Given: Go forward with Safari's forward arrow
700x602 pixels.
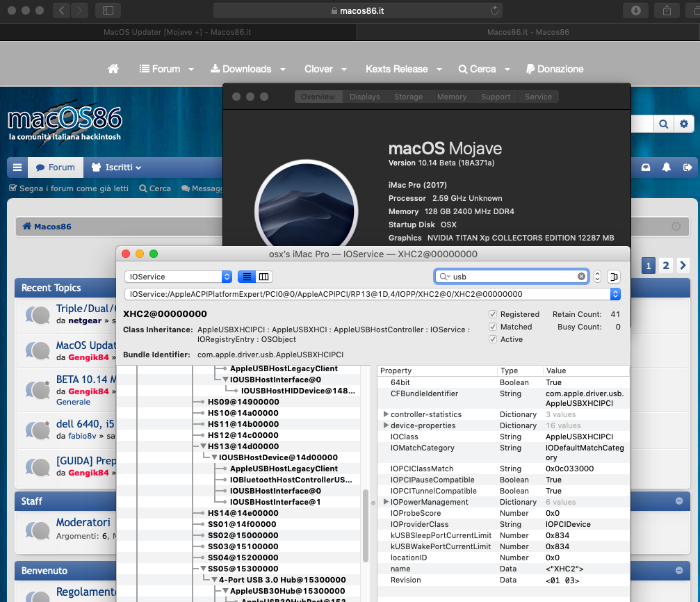Looking at the screenshot, I should (79, 10).
